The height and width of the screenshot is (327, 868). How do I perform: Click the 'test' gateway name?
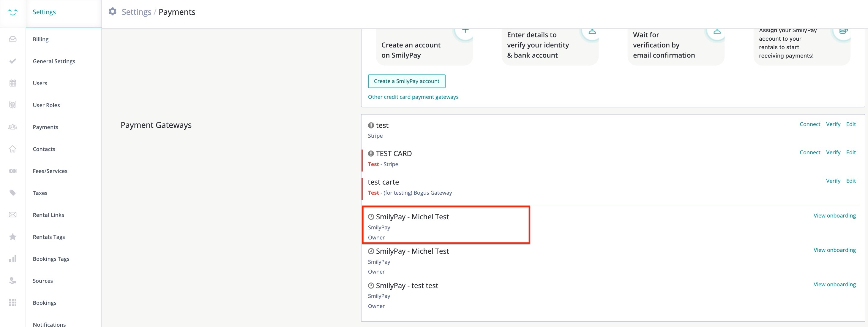point(382,126)
